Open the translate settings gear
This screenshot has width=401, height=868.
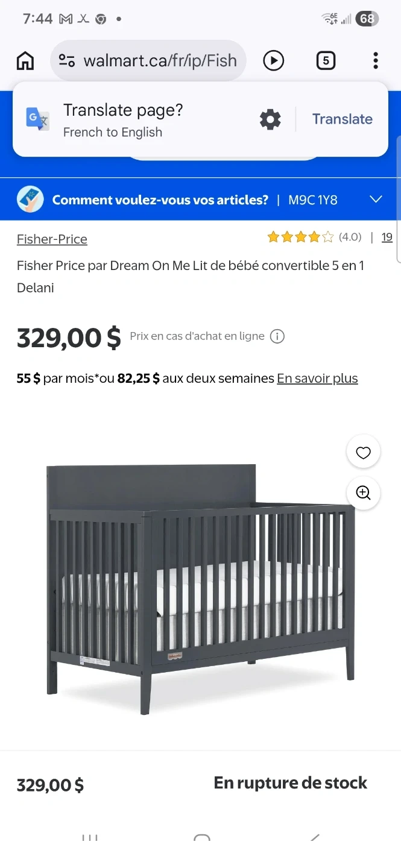(270, 119)
